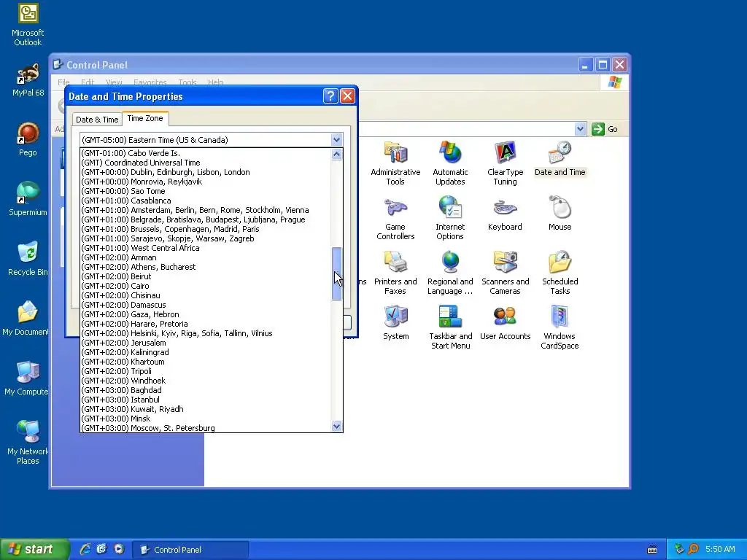Open Date and Time icon in Control Panel
Screen dimensions: 747x560
pos(560,158)
